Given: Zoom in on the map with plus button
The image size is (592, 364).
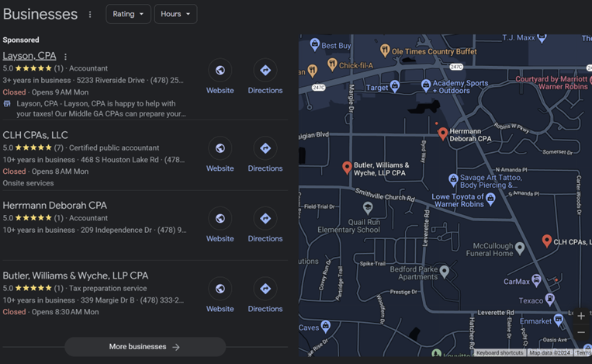Looking at the screenshot, I should [x=581, y=316].
